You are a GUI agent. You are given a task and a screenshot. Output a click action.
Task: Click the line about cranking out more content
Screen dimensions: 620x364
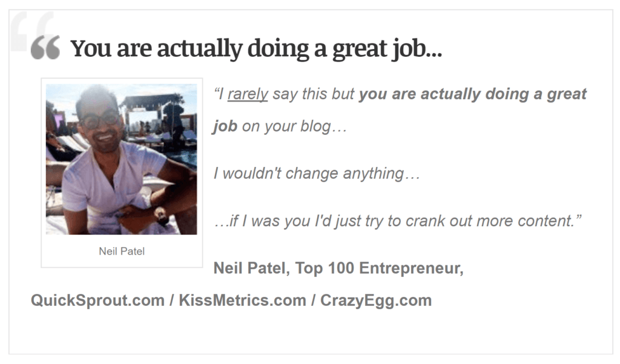pyautogui.click(x=397, y=221)
